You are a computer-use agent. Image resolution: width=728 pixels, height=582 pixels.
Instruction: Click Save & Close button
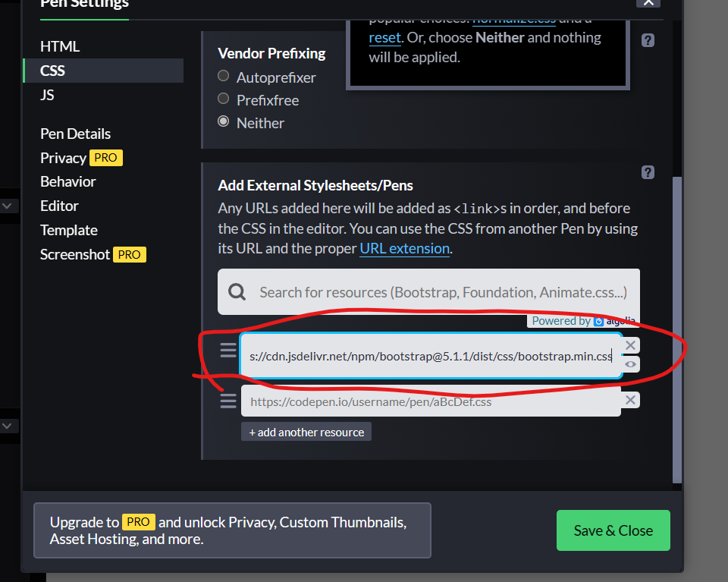[613, 530]
